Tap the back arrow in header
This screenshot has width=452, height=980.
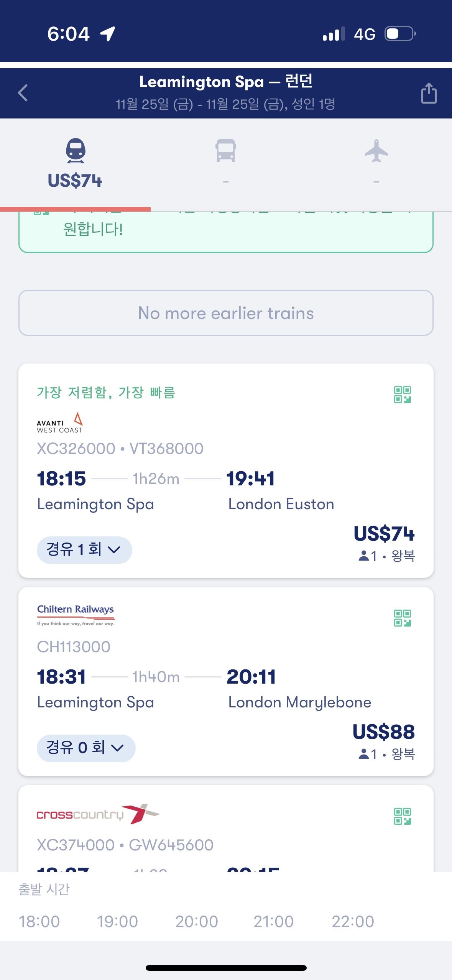coord(23,93)
